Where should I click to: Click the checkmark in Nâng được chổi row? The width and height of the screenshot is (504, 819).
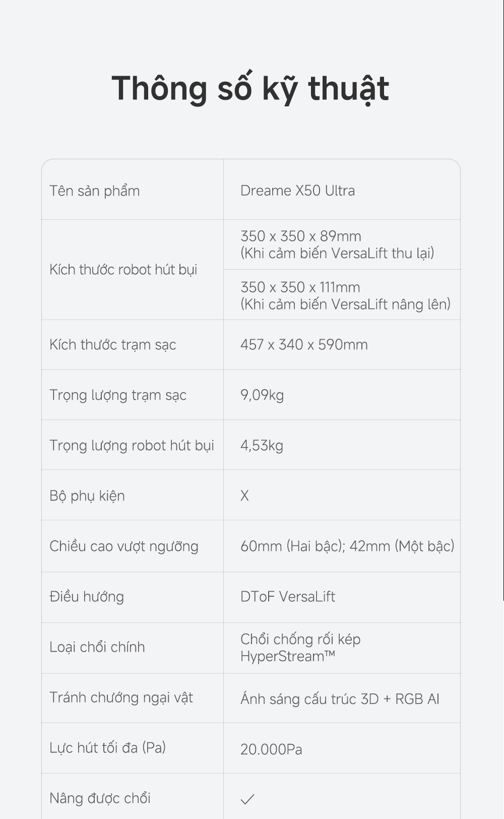[247, 799]
